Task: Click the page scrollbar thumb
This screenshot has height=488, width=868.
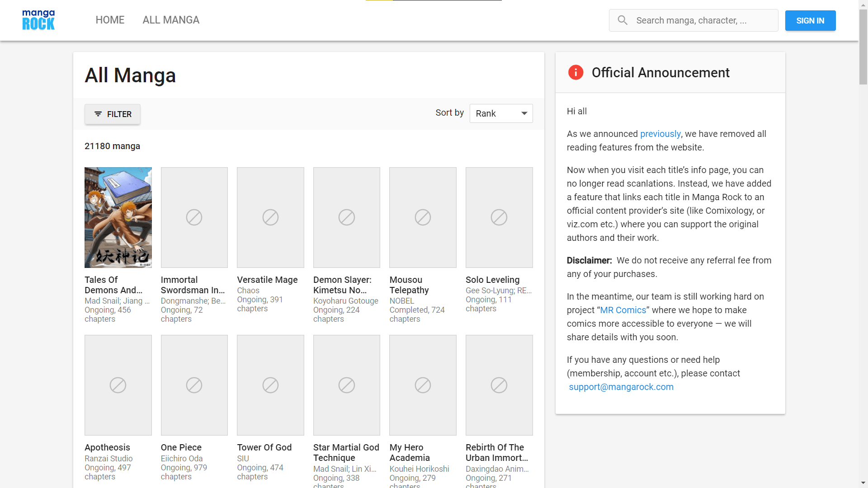Action: pyautogui.click(x=863, y=47)
